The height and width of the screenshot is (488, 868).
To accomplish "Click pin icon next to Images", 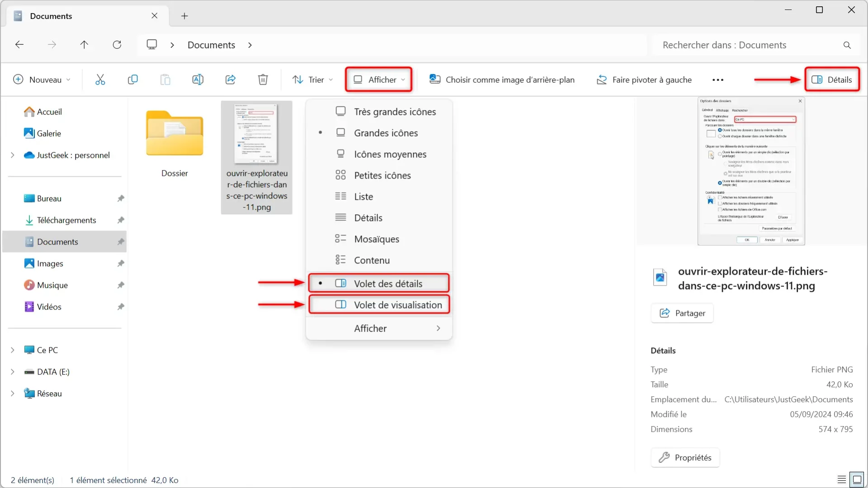I will click(121, 263).
